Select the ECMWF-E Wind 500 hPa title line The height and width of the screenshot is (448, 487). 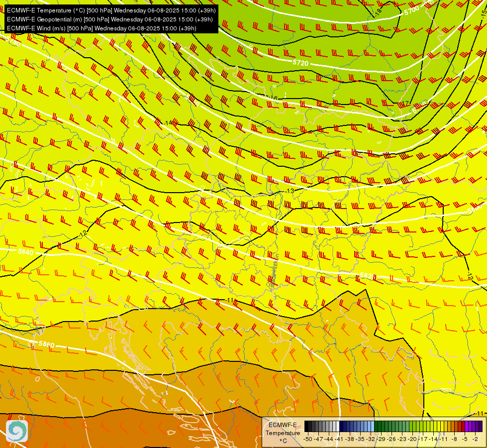coord(101,28)
